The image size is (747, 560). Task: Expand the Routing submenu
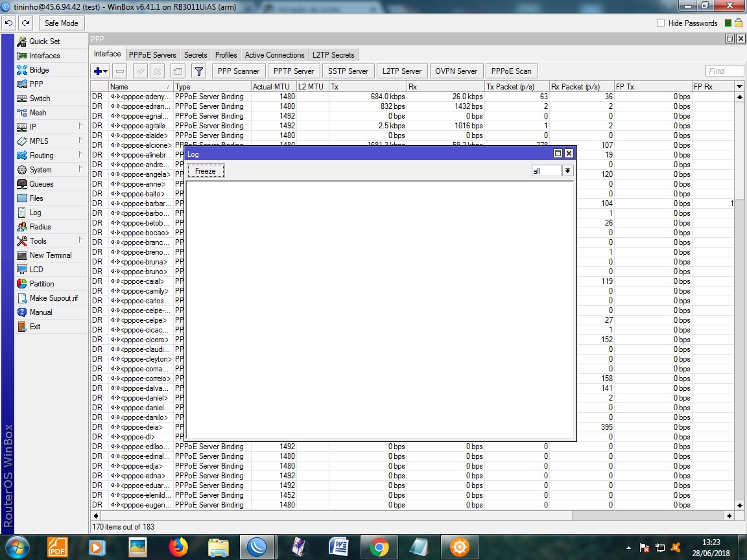click(x=80, y=155)
